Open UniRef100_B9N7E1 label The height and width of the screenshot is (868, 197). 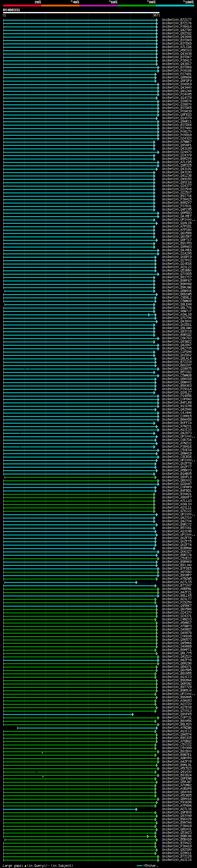point(177,755)
